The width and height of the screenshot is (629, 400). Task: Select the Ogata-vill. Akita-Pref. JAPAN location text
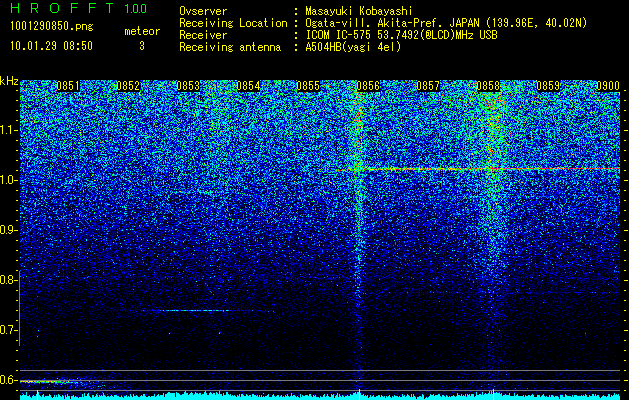[446, 23]
